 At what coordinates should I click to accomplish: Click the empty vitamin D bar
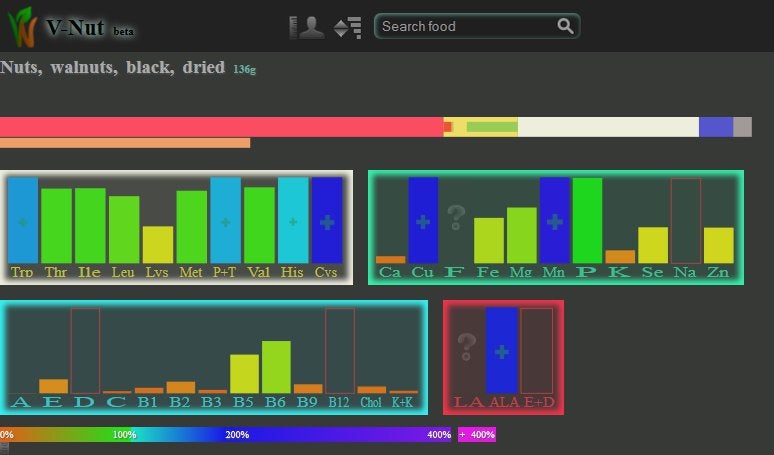pos(85,350)
